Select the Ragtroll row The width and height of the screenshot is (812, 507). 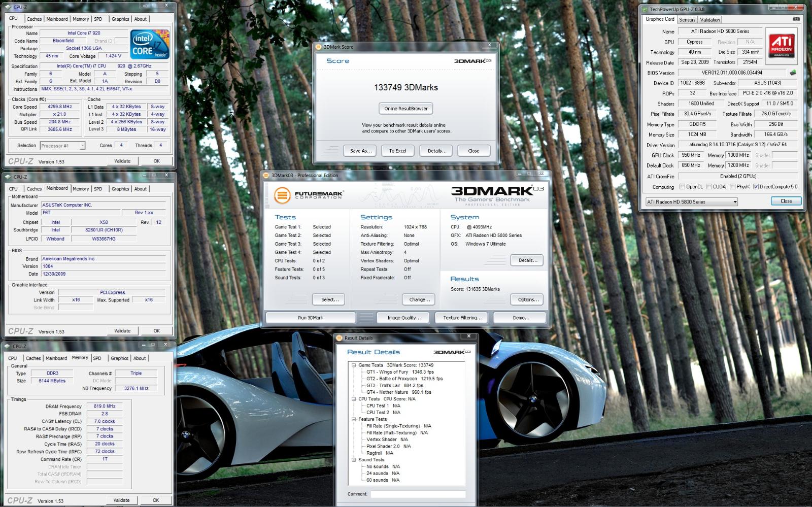point(380,453)
